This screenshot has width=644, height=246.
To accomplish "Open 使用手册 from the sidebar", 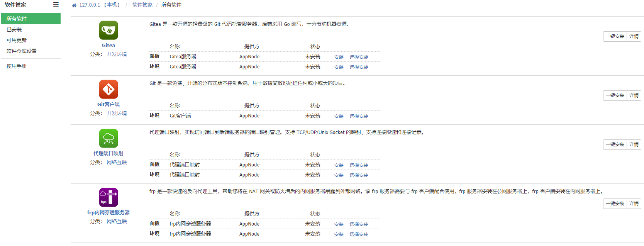I will 17,66.
